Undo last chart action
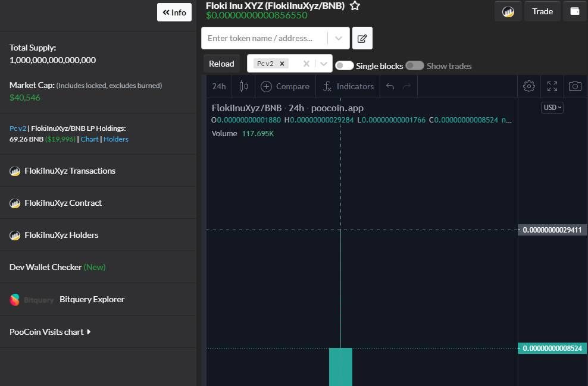 (x=390, y=86)
